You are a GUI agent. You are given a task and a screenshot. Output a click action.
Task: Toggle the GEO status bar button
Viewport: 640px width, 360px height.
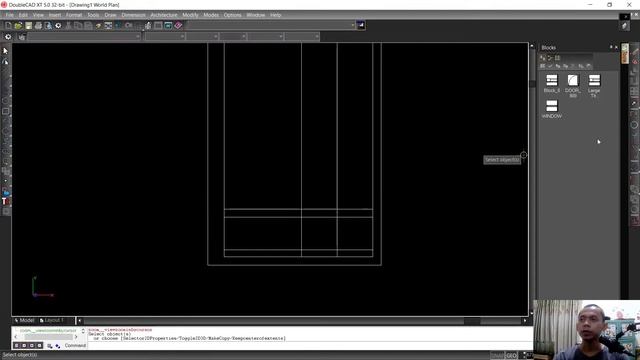511,356
